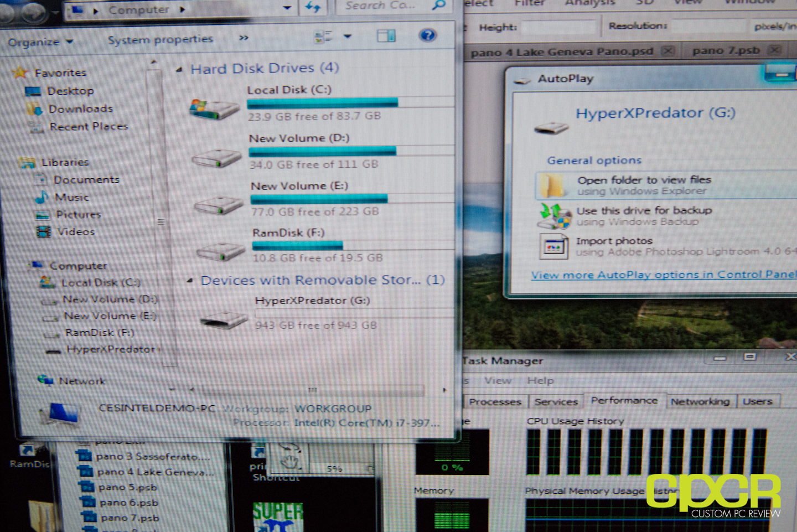Open the Pictures library
This screenshot has width=797, height=532.
78,214
